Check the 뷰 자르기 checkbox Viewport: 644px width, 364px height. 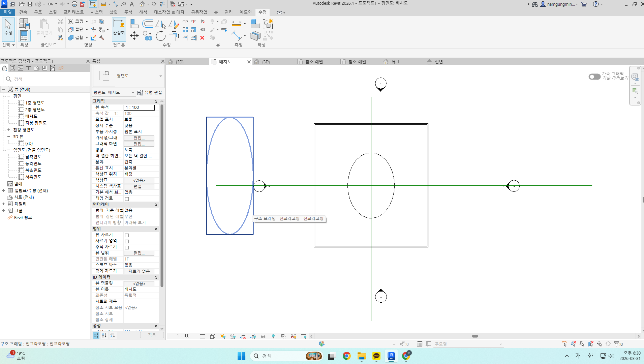click(x=127, y=235)
